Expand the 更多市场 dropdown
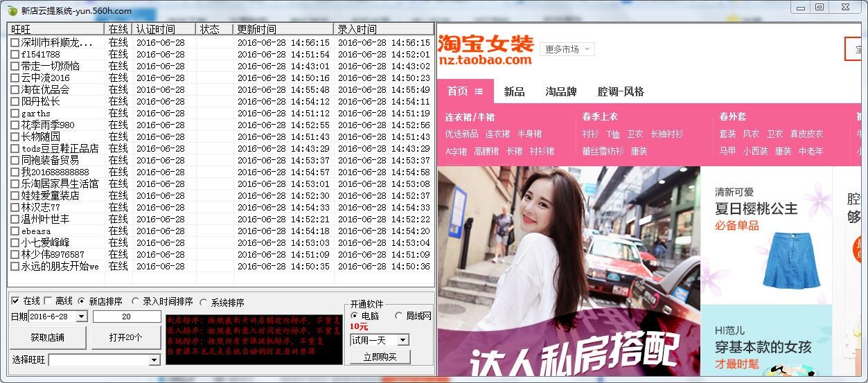 click(x=567, y=49)
